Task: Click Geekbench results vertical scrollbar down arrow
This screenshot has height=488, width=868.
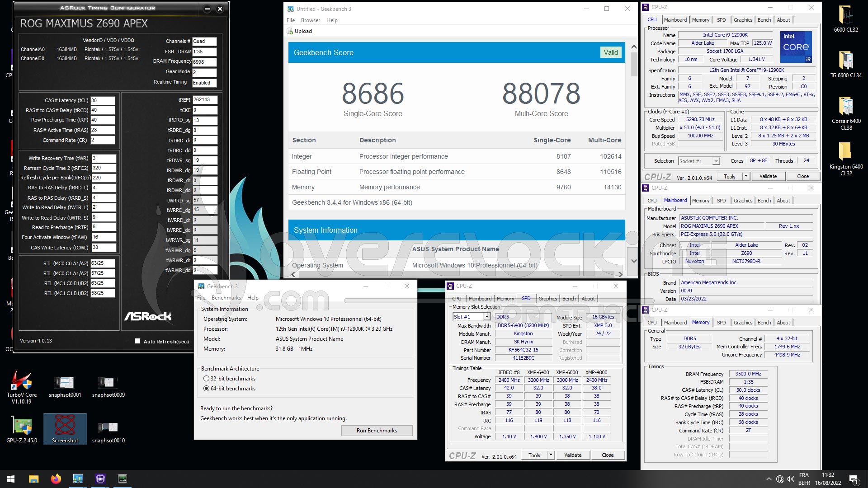Action: point(634,261)
